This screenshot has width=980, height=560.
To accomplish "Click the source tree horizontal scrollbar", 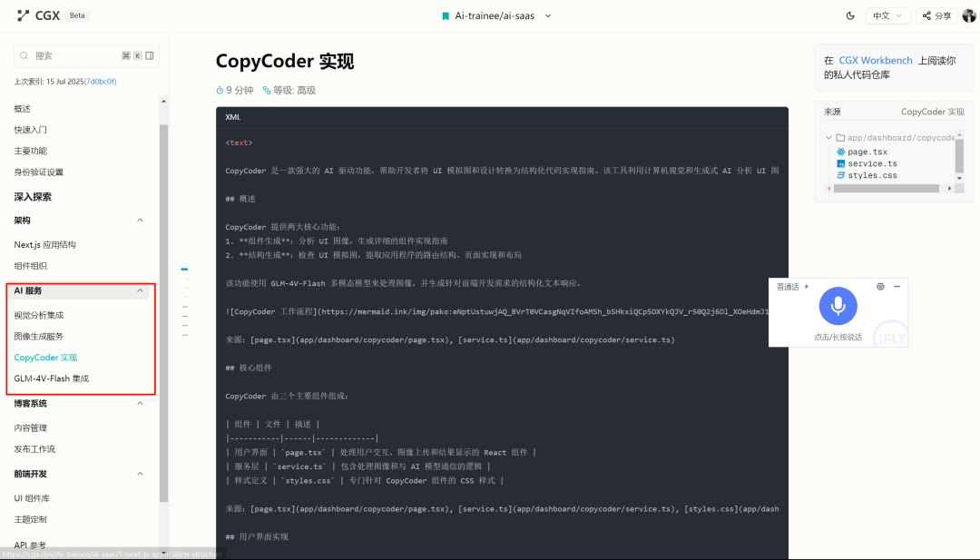I will (887, 188).
